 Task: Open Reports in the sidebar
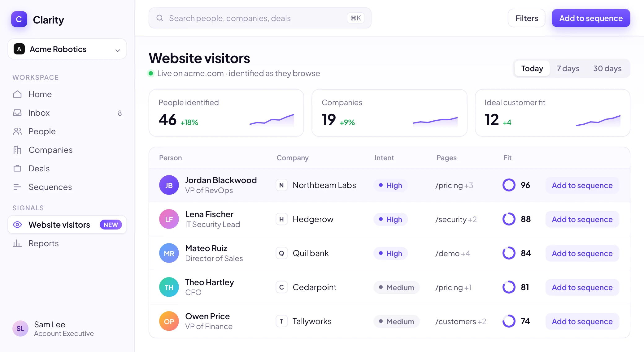tap(67, 243)
